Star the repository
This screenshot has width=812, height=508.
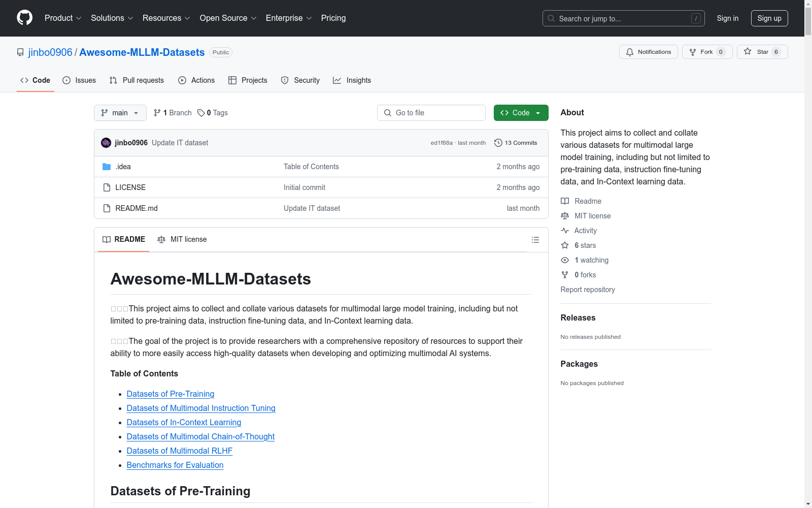coord(762,52)
